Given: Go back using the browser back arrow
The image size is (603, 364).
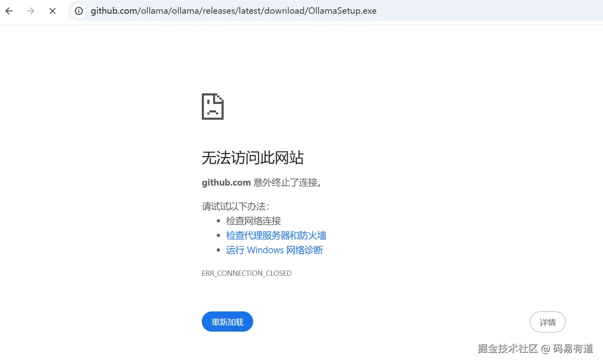Looking at the screenshot, I should tap(9, 11).
